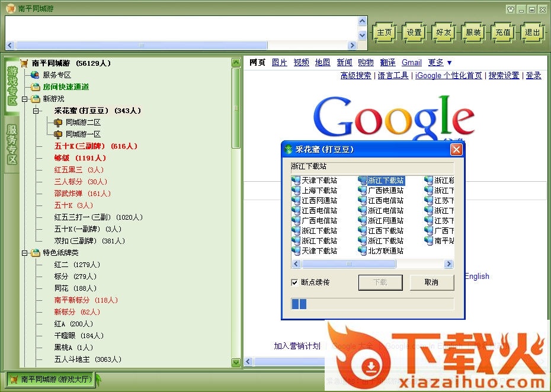This screenshot has width=551, height=392.
Task: Open Google 视频 tab
Action: [301, 63]
